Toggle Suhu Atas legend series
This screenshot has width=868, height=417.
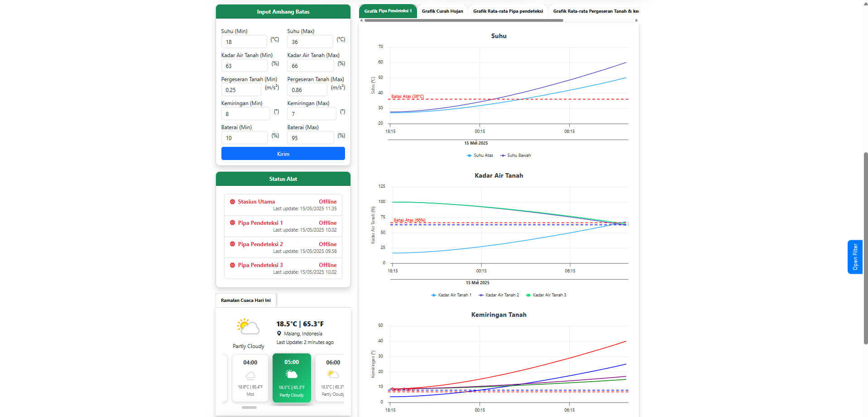point(480,155)
